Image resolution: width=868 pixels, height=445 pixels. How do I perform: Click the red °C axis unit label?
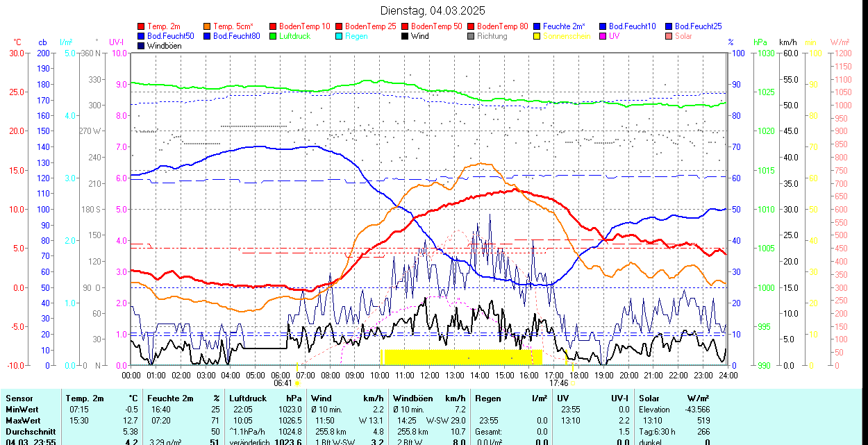click(17, 42)
